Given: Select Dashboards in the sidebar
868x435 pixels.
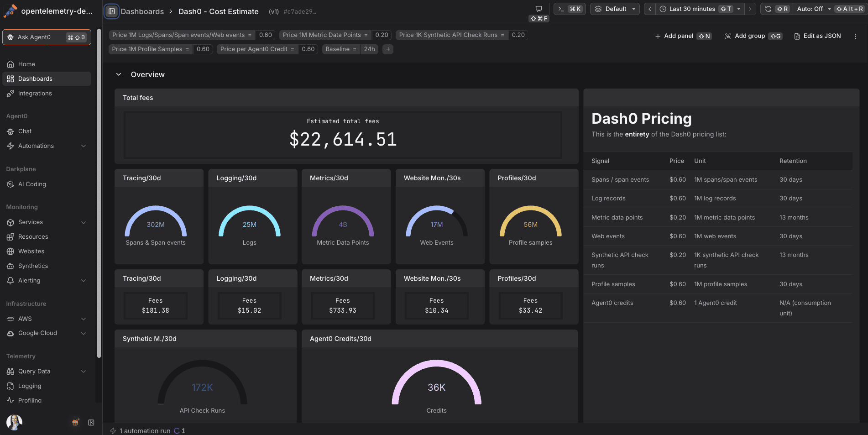Looking at the screenshot, I should tap(47, 79).
